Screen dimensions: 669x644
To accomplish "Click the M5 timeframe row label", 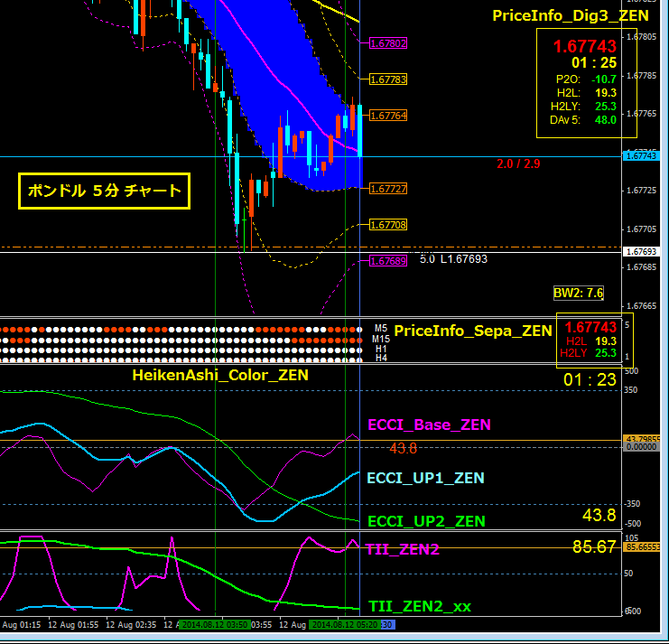I will point(381,328).
